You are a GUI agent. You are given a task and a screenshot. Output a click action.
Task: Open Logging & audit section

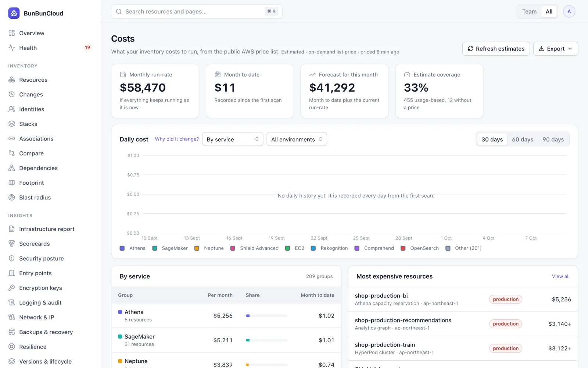[40, 302]
